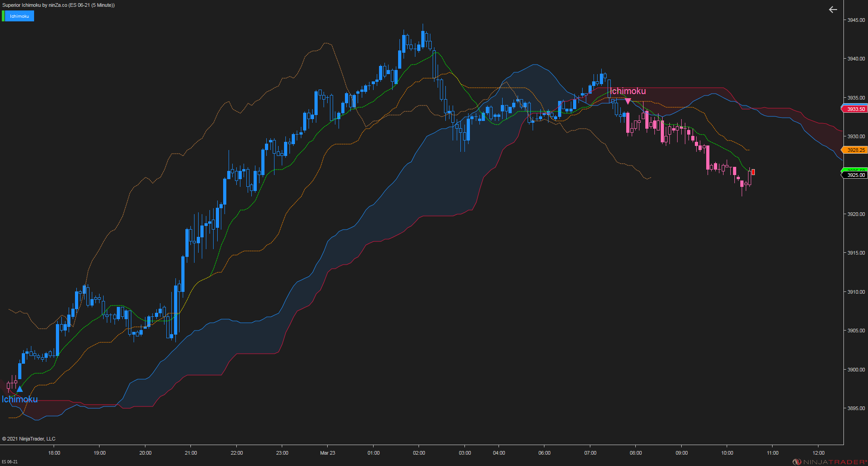Click the back navigation arrow at top right

(833, 10)
